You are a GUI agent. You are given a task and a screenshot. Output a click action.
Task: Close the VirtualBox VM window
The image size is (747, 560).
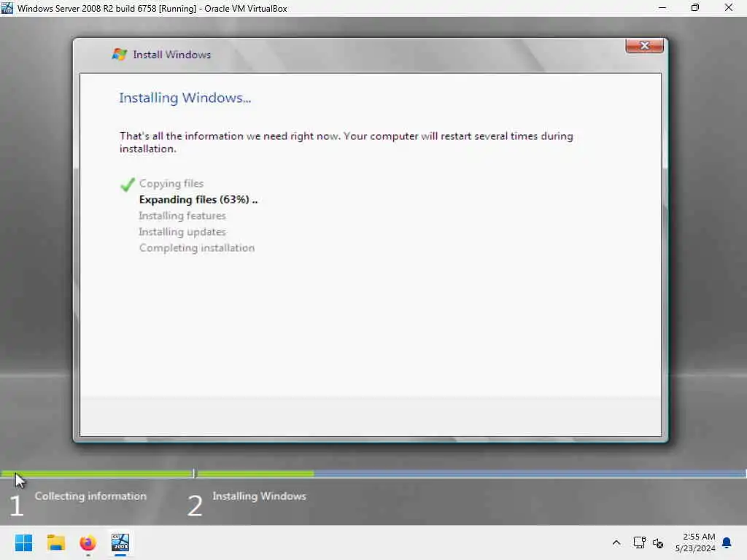tap(729, 7)
